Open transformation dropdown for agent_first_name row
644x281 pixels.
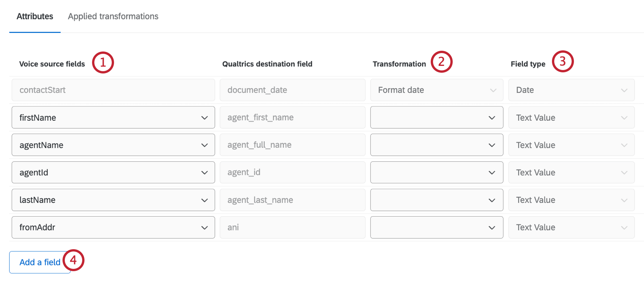click(436, 117)
